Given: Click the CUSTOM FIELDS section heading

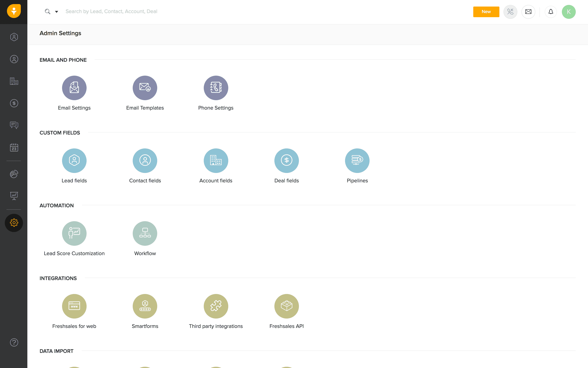Looking at the screenshot, I should coord(60,133).
